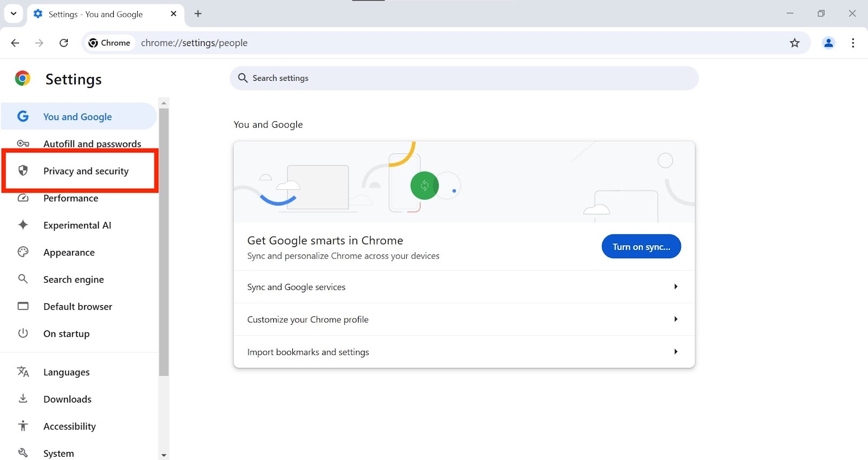The width and height of the screenshot is (868, 460).
Task: Open Autofill and passwords section
Action: point(79,144)
